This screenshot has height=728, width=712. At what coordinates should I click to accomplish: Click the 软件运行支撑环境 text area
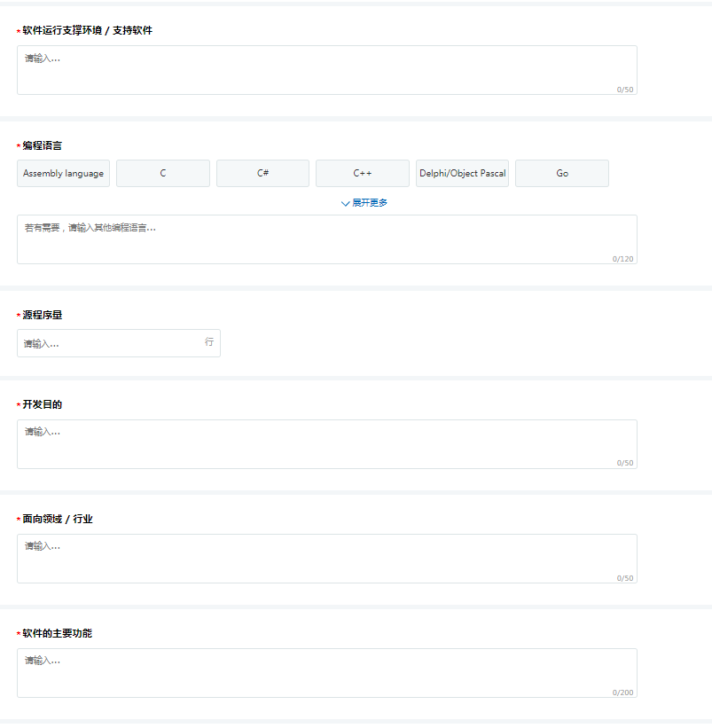(x=326, y=69)
